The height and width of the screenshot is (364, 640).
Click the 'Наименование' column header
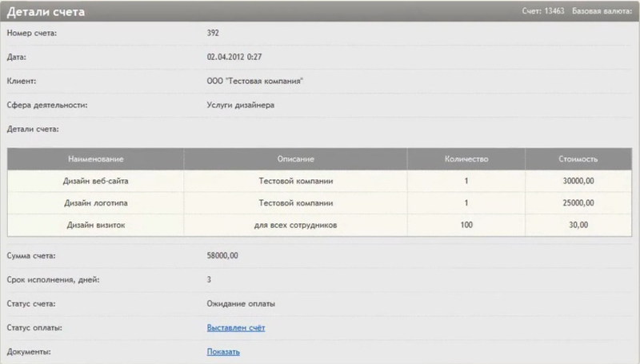[x=95, y=159]
